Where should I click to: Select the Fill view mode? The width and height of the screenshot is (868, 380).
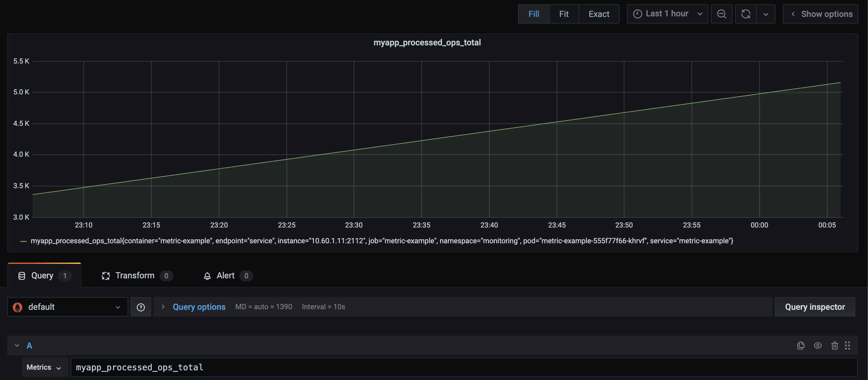click(x=534, y=14)
